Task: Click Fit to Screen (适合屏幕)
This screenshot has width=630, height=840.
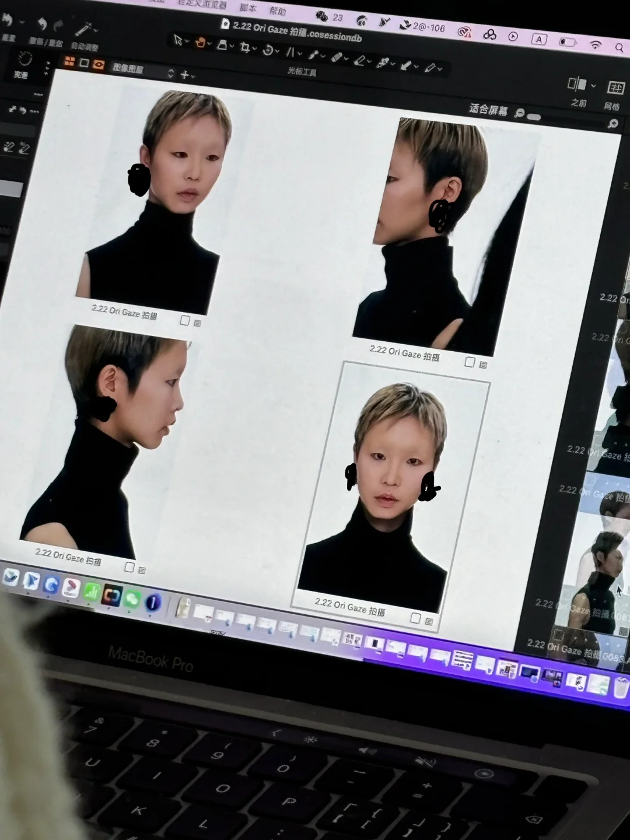Action: pyautogui.click(x=488, y=110)
